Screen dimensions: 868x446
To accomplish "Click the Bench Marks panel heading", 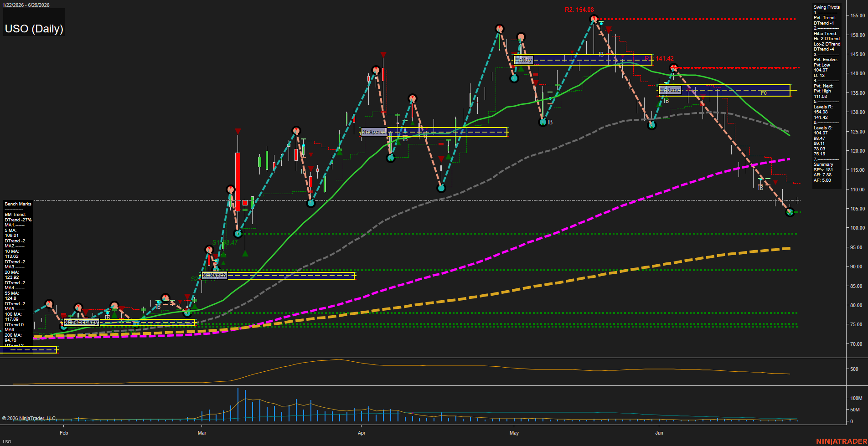I will tap(18, 204).
